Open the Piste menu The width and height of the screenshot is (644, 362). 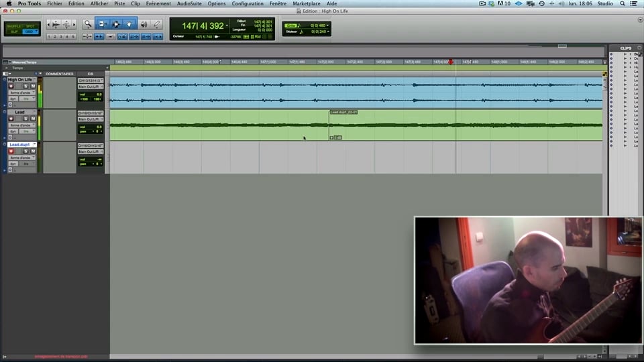tap(119, 3)
